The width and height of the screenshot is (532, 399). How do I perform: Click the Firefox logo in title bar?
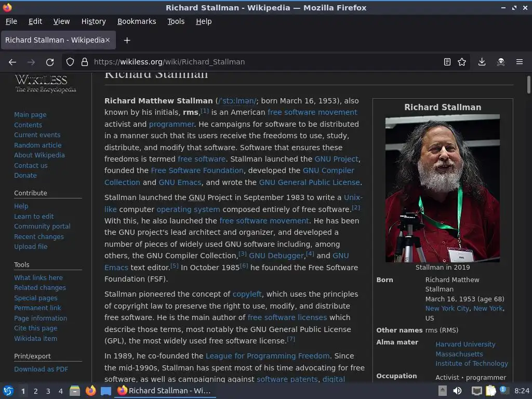(7, 7)
